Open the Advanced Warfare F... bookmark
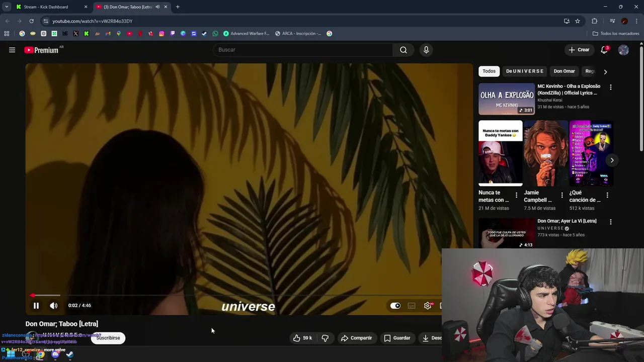Screen dimensions: 644x362 pos(247,34)
